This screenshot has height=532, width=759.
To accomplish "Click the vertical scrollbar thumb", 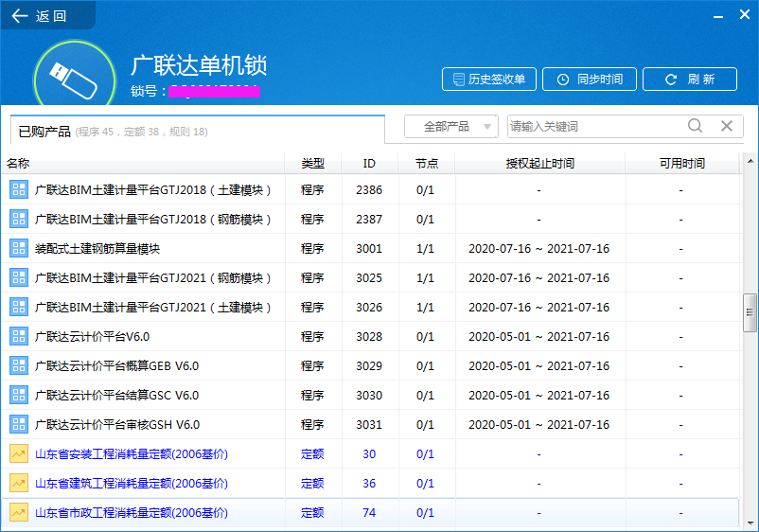I will pos(750,312).
